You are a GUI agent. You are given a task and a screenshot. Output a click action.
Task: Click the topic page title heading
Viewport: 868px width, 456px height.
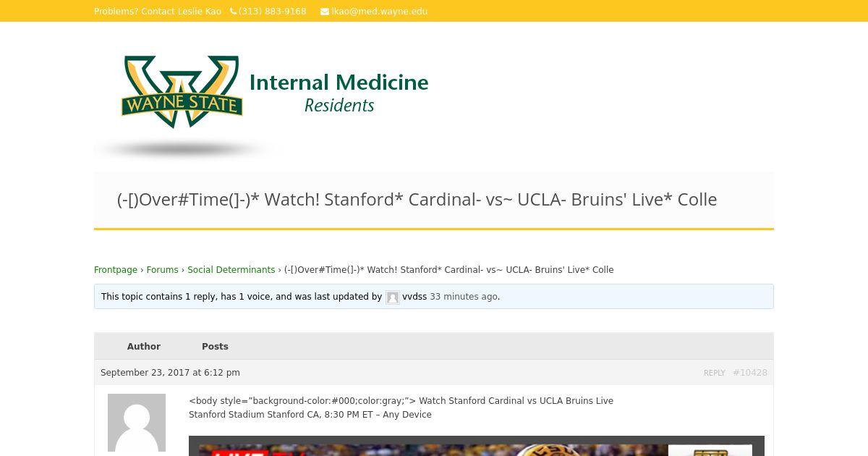point(417,200)
